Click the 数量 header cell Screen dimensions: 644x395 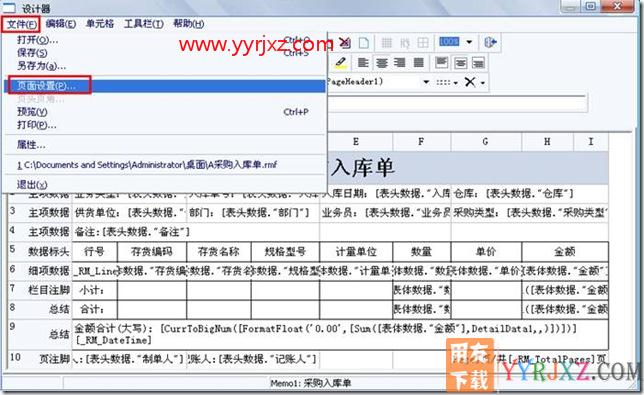tap(422, 251)
